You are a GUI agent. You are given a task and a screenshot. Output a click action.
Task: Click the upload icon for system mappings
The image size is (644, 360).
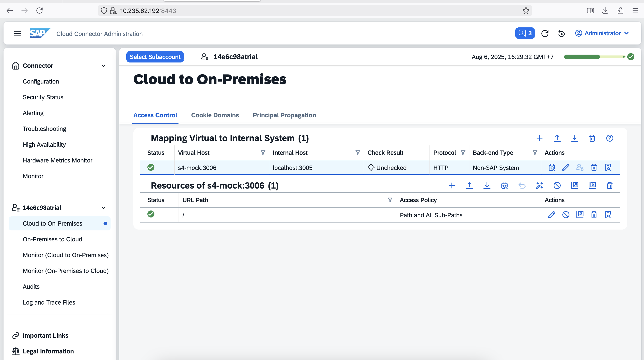557,138
